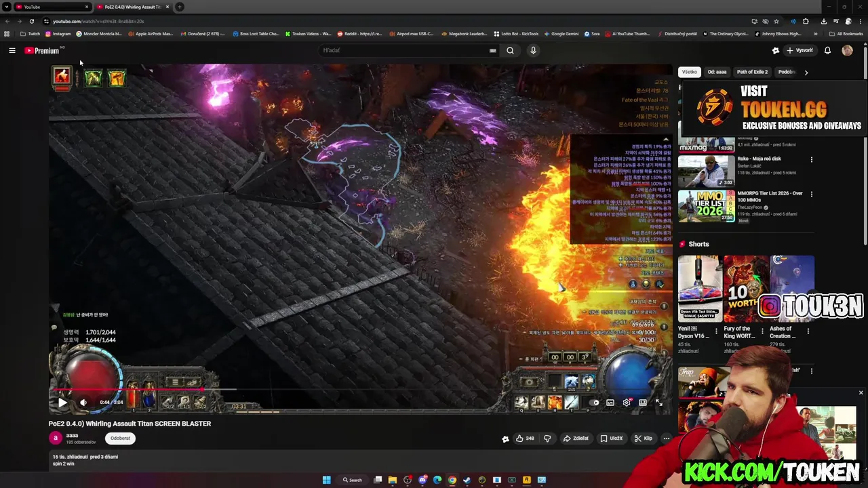The image size is (868, 488).
Task: Create clip with Klip button
Action: 643,439
